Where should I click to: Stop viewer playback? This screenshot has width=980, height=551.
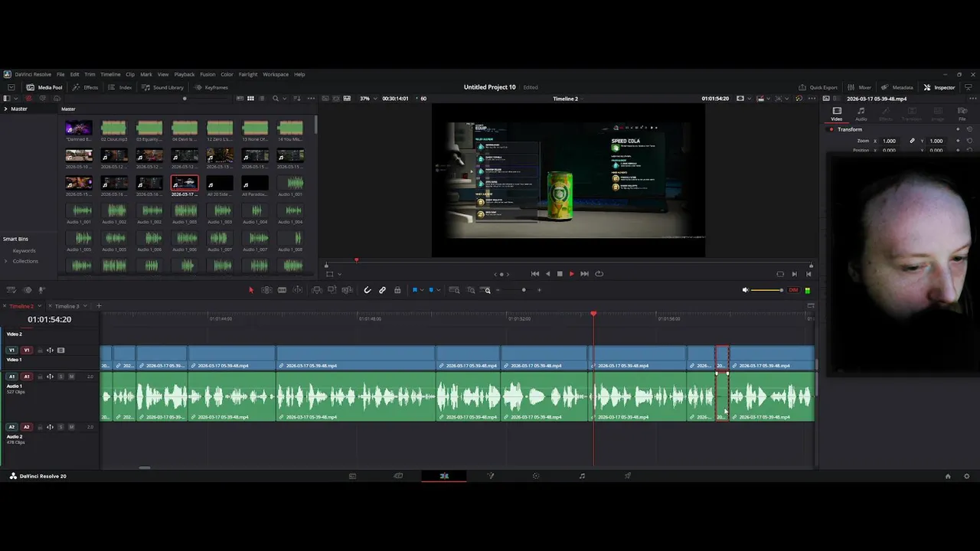click(560, 274)
